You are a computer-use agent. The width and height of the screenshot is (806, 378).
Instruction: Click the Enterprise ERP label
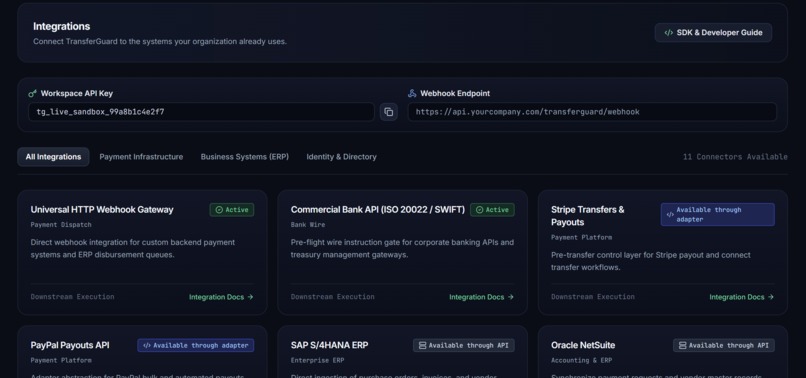click(317, 361)
